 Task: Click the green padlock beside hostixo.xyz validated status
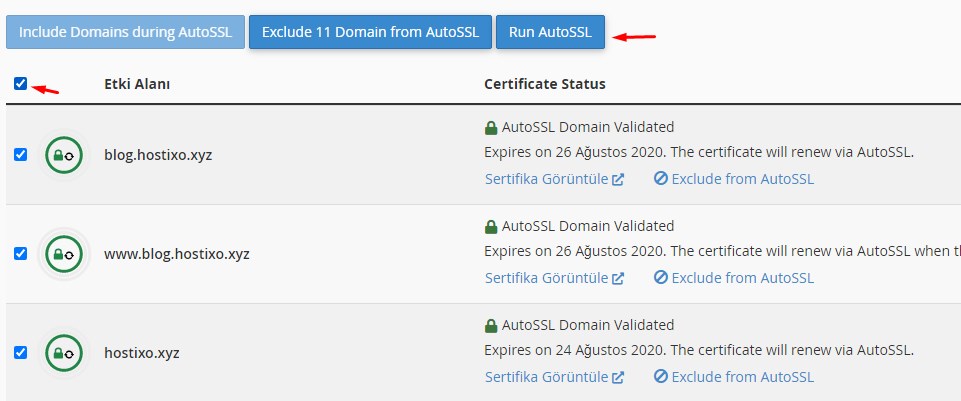(490, 326)
